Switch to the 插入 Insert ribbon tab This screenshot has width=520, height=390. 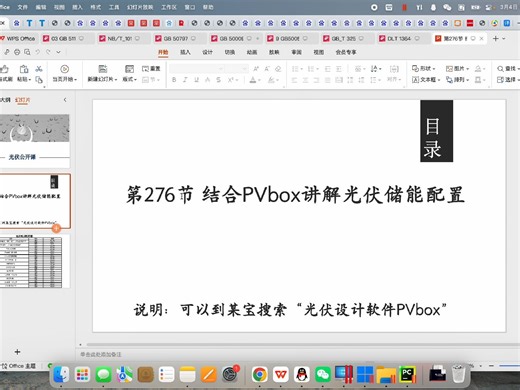pyautogui.click(x=185, y=52)
